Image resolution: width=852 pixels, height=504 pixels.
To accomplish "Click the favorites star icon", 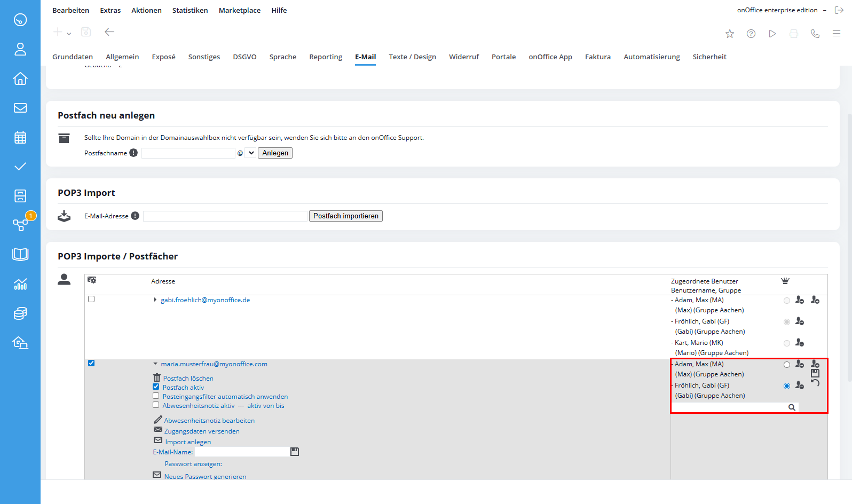I will (x=730, y=34).
